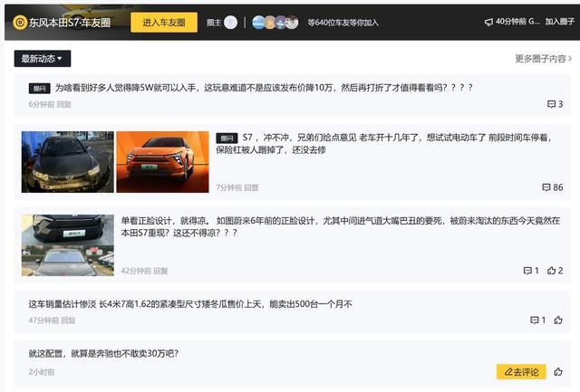Expand the 最新动态 dropdown

(x=43, y=58)
